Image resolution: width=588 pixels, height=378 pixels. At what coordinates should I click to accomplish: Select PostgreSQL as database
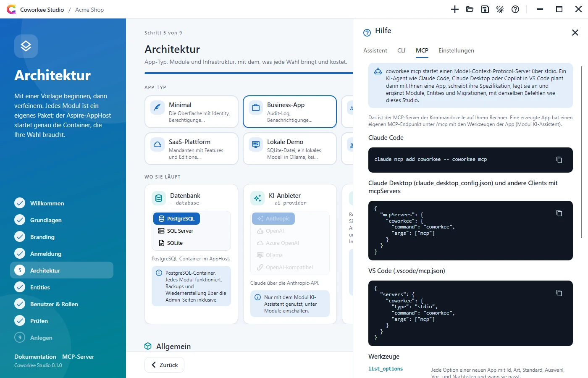coord(177,218)
